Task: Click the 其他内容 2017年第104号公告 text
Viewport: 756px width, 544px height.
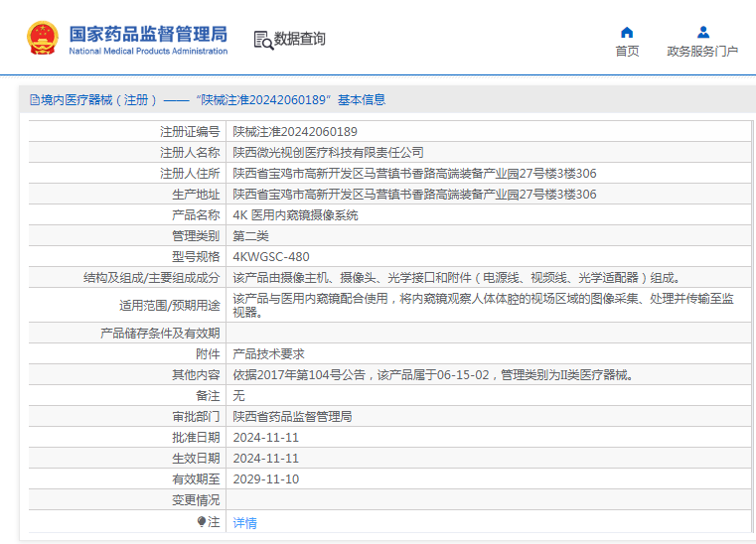Action: [x=433, y=375]
